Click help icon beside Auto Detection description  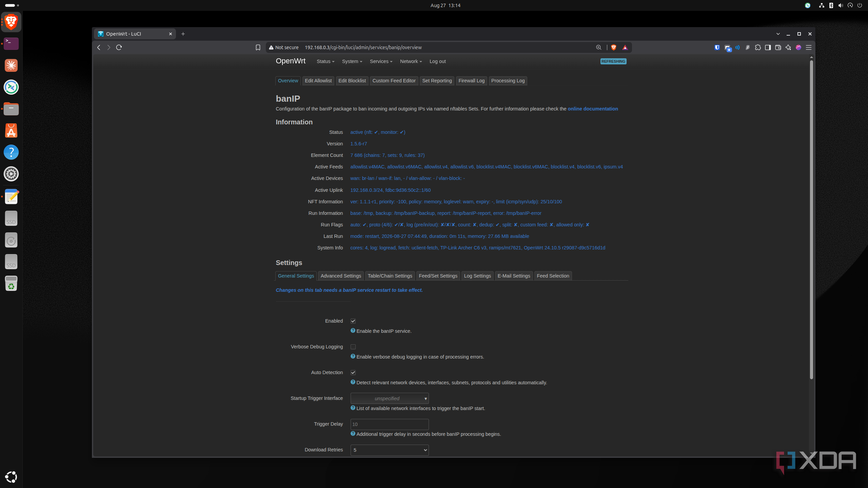353,382
